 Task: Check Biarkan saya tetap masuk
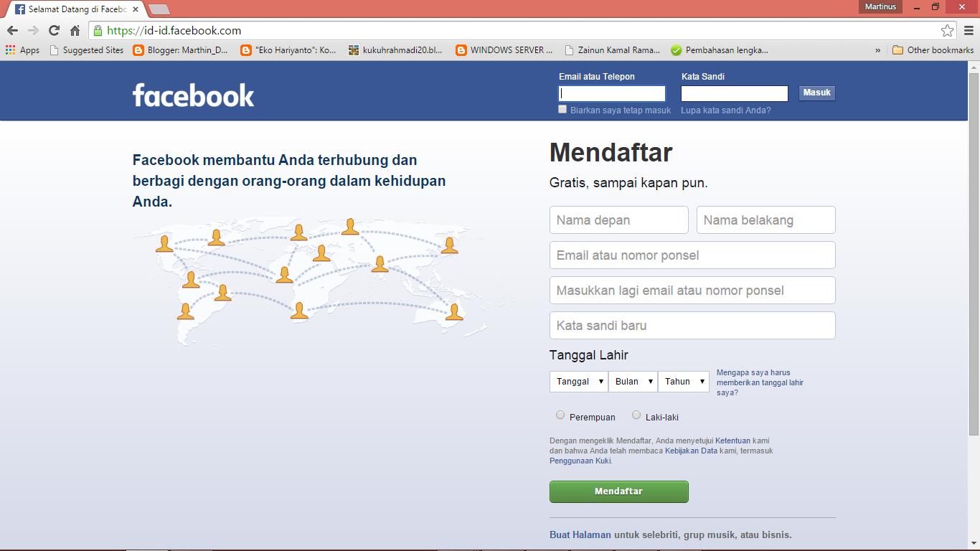coord(563,110)
